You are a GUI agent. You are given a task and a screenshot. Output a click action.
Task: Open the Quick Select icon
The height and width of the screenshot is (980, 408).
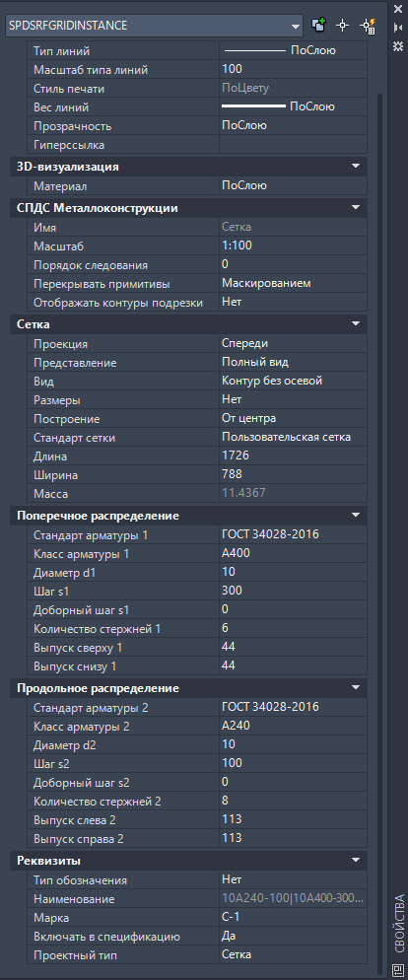(368, 26)
